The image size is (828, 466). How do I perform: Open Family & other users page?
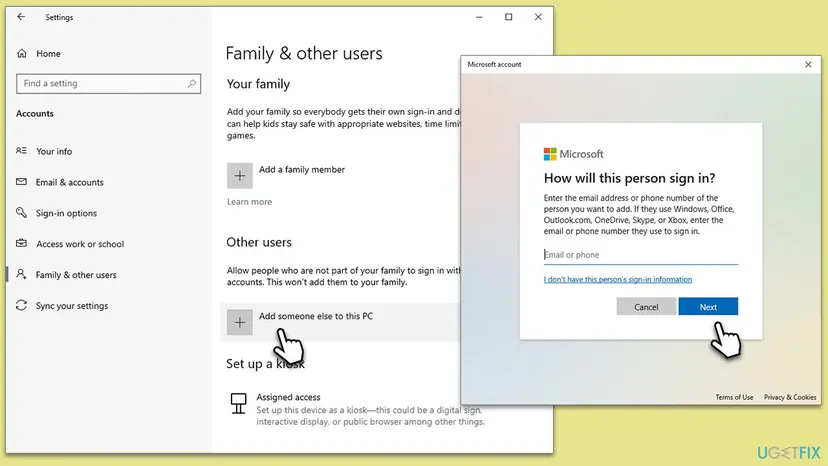[76, 275]
